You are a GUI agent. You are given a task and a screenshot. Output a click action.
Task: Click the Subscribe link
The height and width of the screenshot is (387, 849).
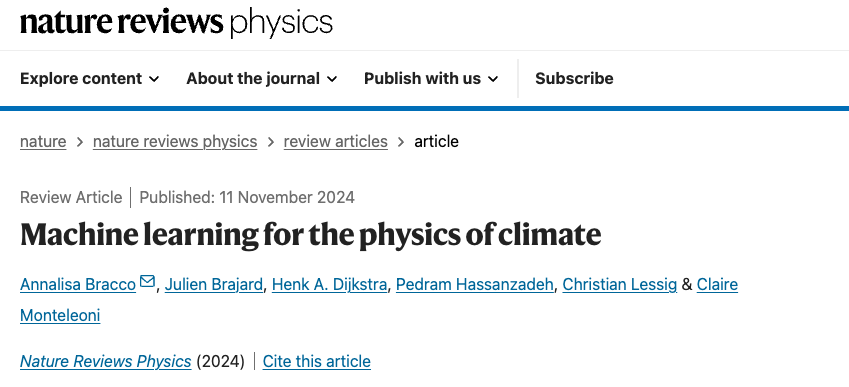[574, 79]
